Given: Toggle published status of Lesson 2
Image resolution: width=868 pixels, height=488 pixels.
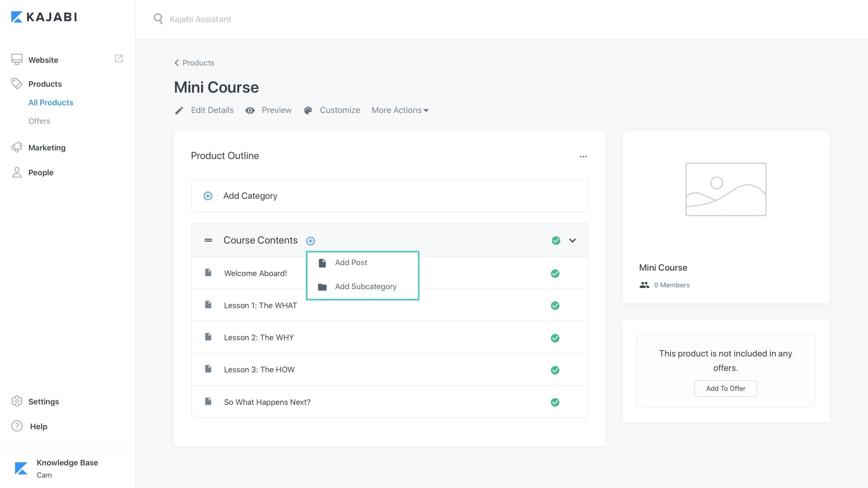Looking at the screenshot, I should pyautogui.click(x=555, y=338).
